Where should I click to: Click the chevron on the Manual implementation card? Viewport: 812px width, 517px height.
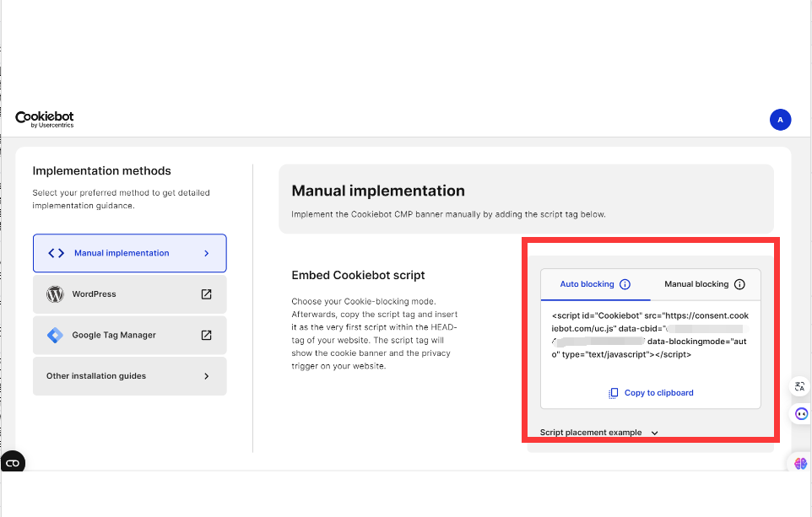(207, 253)
